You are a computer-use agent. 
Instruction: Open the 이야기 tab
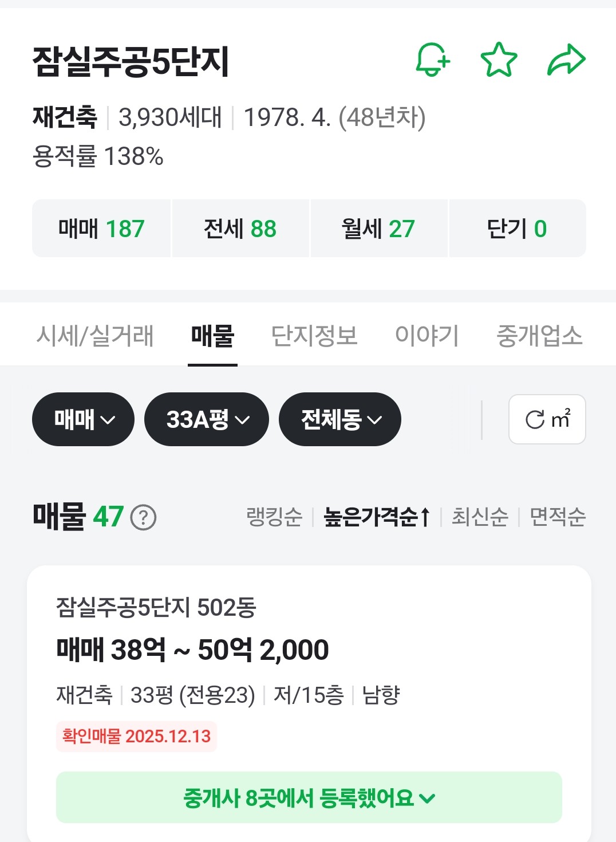[427, 336]
